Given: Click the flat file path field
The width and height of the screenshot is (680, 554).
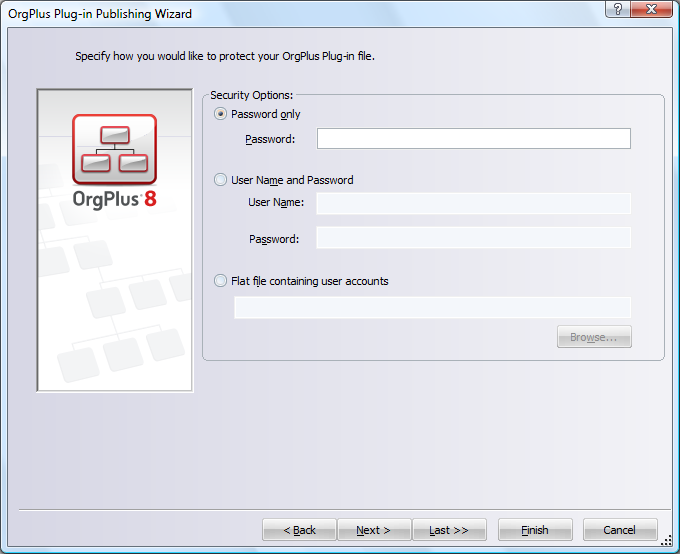Looking at the screenshot, I should 432,308.
